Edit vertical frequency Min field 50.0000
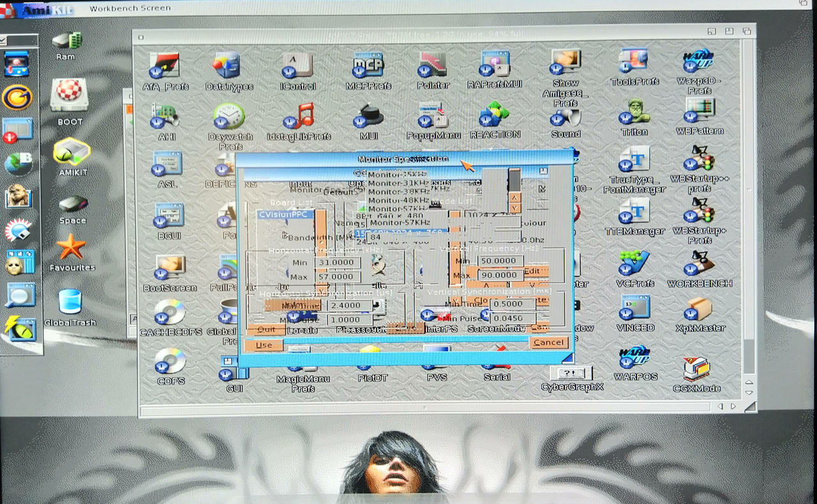This screenshot has width=817, height=504. [x=500, y=261]
